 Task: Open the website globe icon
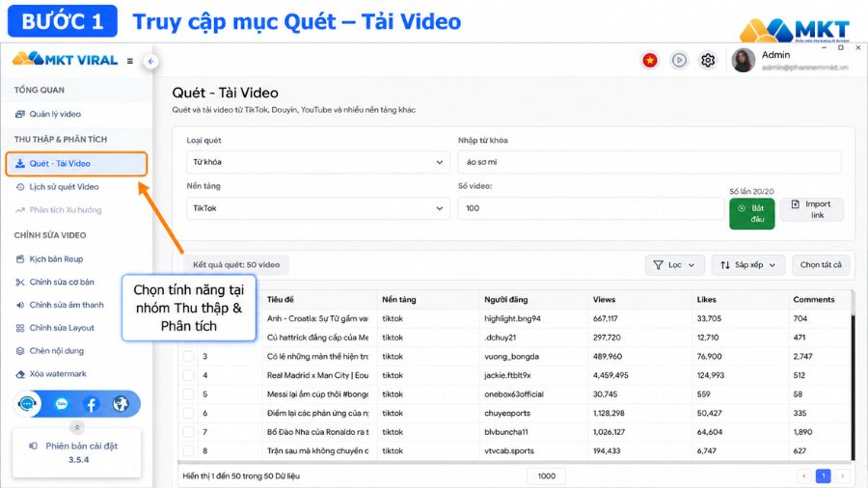coord(121,404)
